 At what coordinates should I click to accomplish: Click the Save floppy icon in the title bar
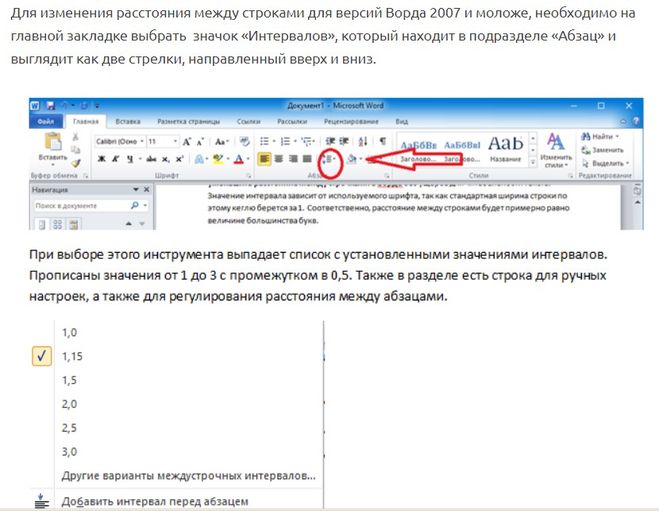(x=50, y=105)
